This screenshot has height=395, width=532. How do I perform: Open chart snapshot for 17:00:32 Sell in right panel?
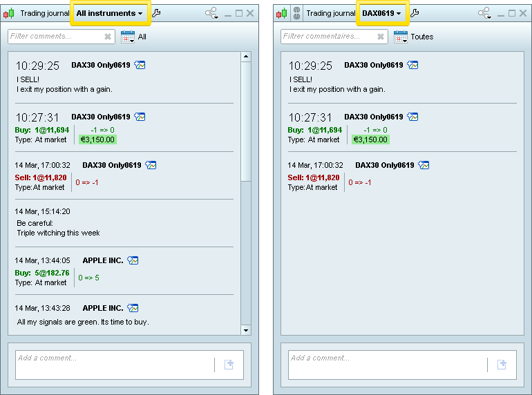pos(424,165)
